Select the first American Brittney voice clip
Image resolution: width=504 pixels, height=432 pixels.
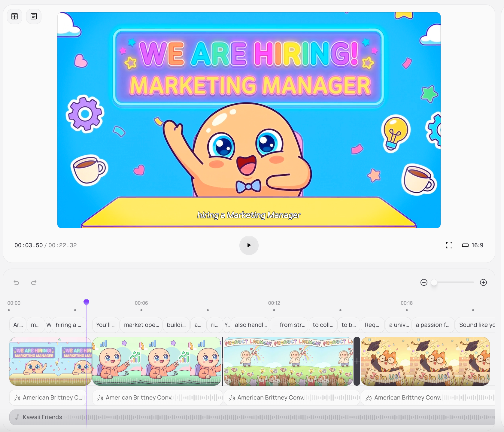pos(48,397)
